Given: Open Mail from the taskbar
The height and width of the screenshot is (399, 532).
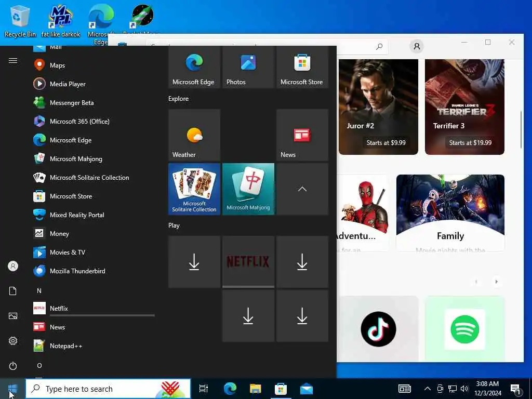Looking at the screenshot, I should [307, 389].
